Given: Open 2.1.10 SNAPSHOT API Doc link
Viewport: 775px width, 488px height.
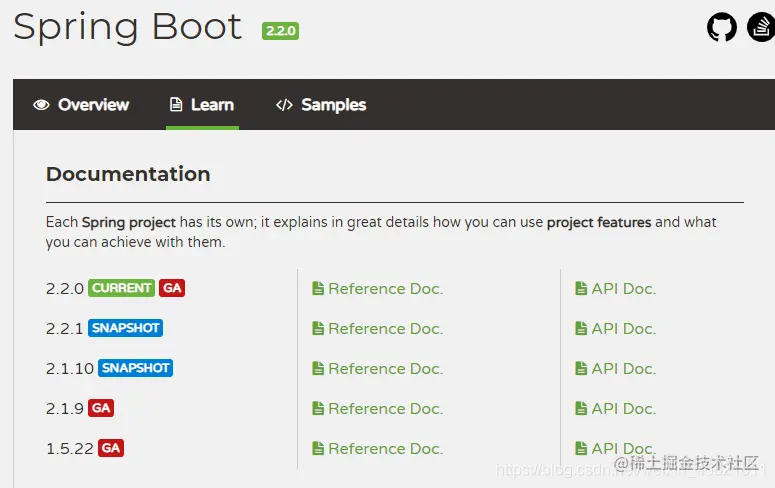Looking at the screenshot, I should 623,369.
